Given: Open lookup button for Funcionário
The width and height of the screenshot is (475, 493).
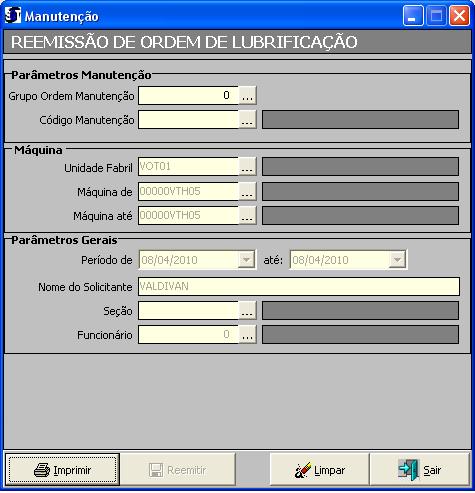Looking at the screenshot, I should coord(247,335).
